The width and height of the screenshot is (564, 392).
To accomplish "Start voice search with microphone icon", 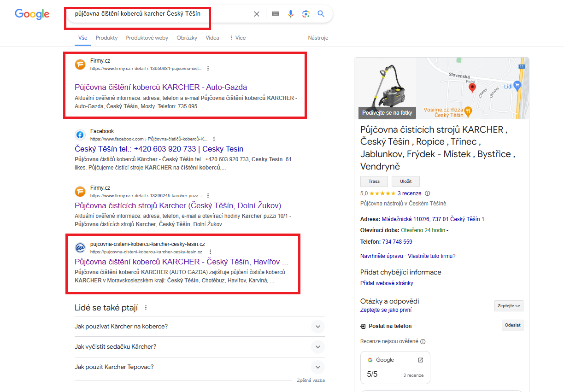I will 290,14.
